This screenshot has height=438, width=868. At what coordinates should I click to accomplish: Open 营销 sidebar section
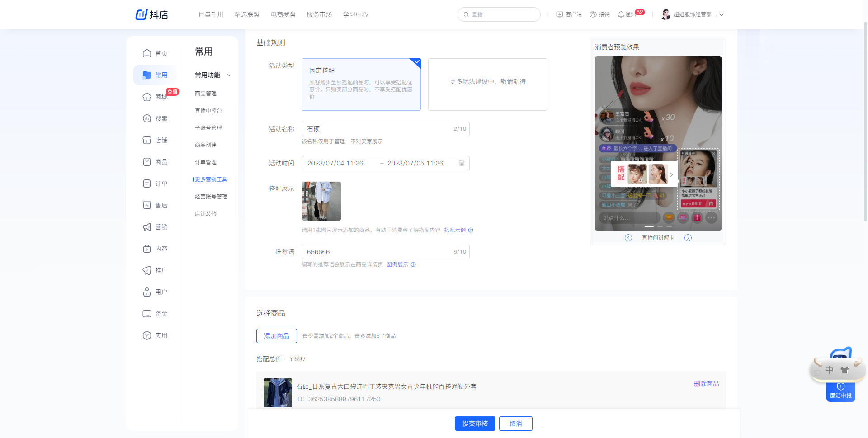(155, 227)
